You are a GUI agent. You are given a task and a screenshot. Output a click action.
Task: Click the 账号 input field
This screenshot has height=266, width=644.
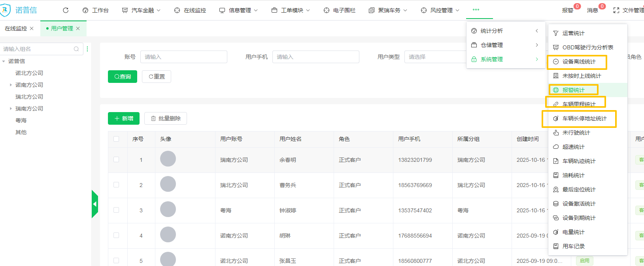coord(183,57)
